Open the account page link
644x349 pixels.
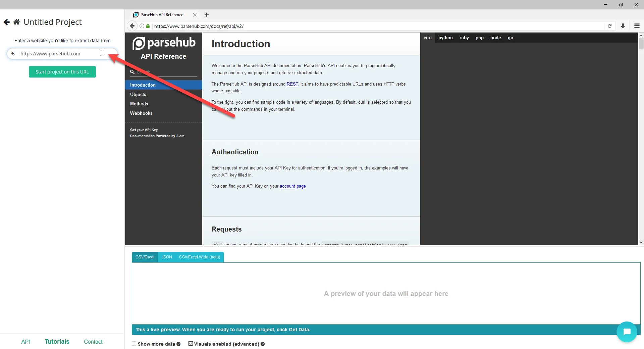[293, 186]
